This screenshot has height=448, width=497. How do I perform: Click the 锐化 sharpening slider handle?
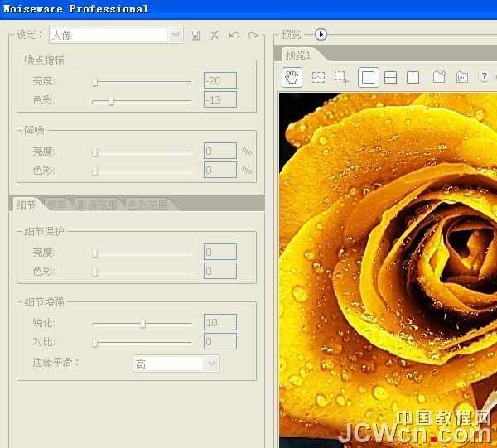[142, 324]
